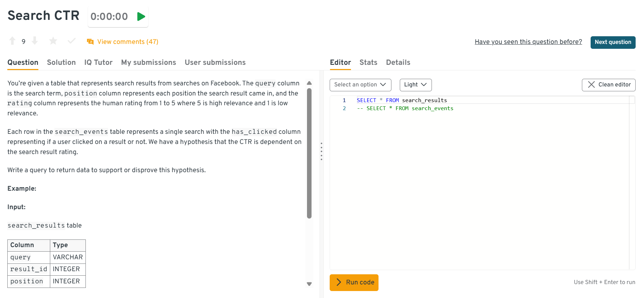Expand the Light theme dropdown
The height and width of the screenshot is (298, 644).
415,85
